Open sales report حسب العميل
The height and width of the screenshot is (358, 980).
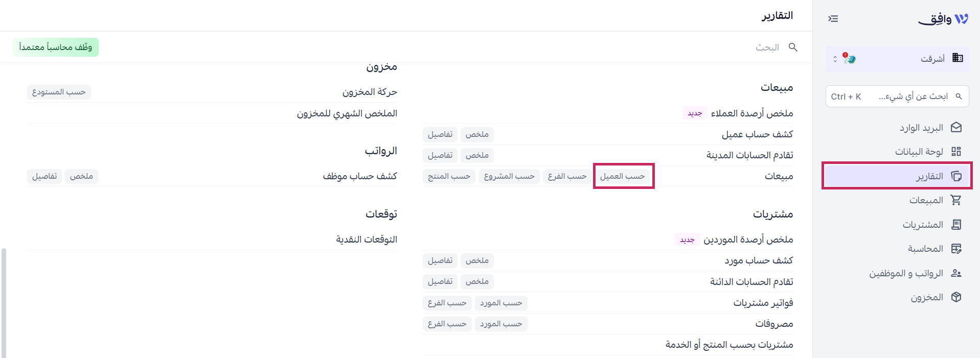[622, 176]
